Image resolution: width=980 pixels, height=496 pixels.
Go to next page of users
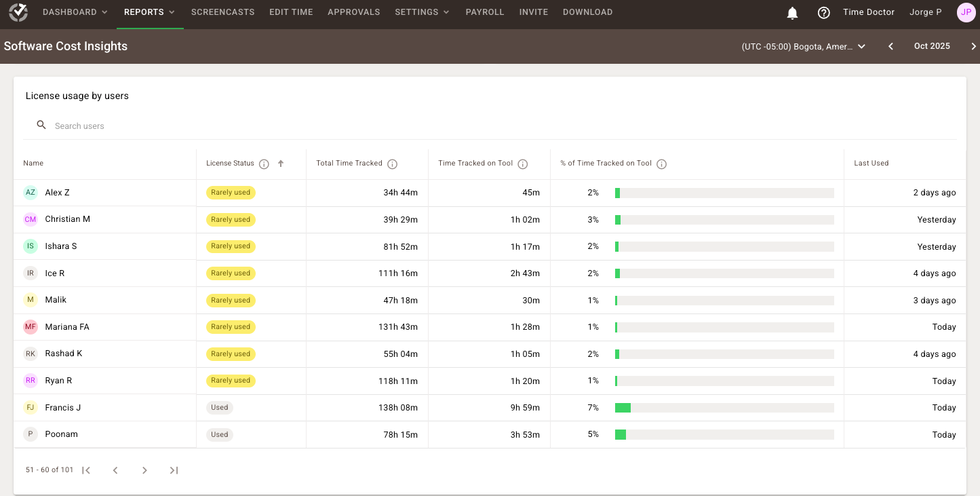144,470
